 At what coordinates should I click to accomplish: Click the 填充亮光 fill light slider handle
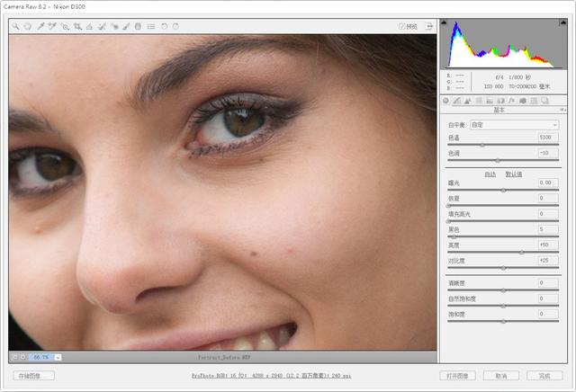[x=448, y=221]
